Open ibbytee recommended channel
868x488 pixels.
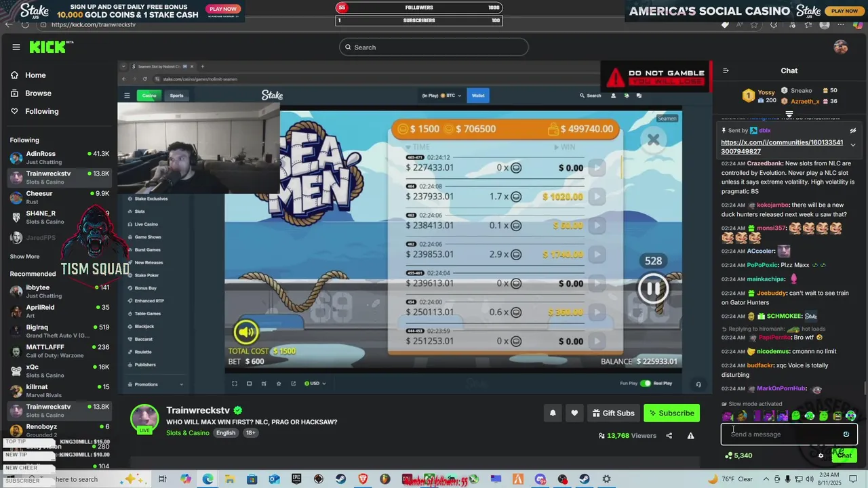pos(59,291)
